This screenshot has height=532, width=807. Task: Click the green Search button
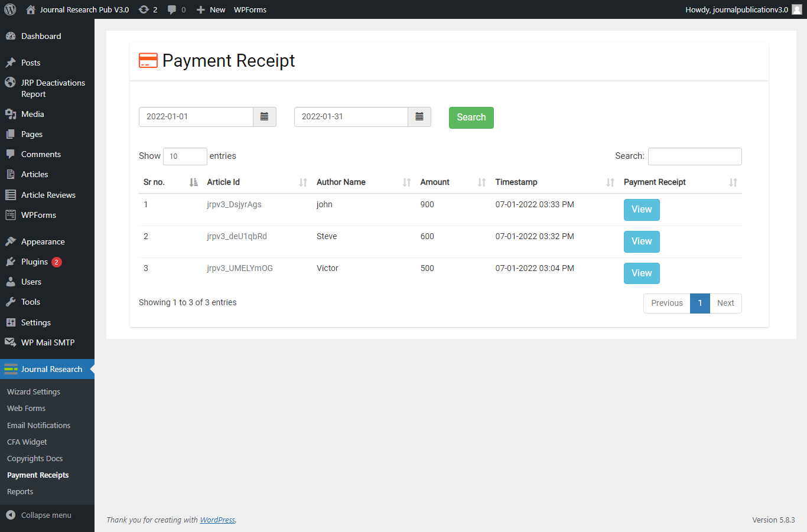[x=471, y=118]
